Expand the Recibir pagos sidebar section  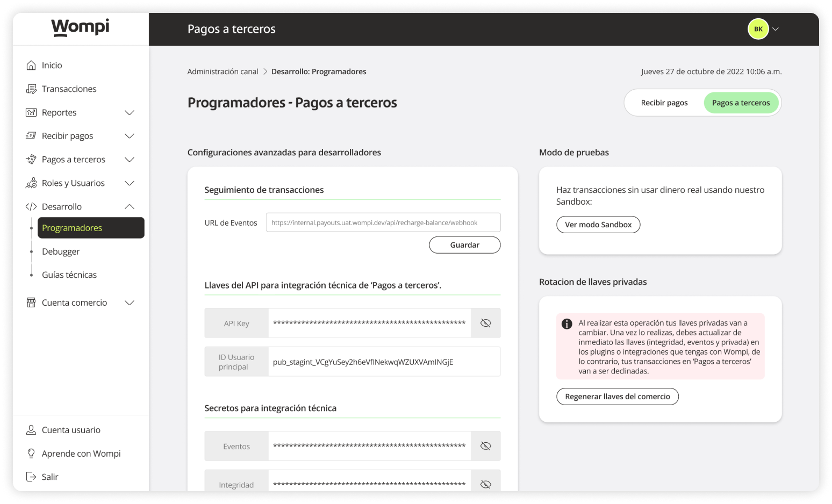(x=129, y=135)
